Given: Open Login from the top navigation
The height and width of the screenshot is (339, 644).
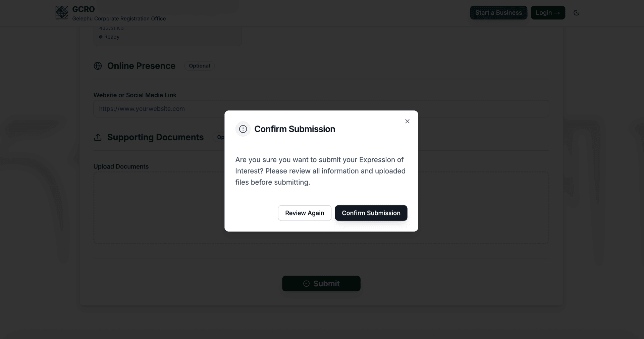Looking at the screenshot, I should (548, 12).
